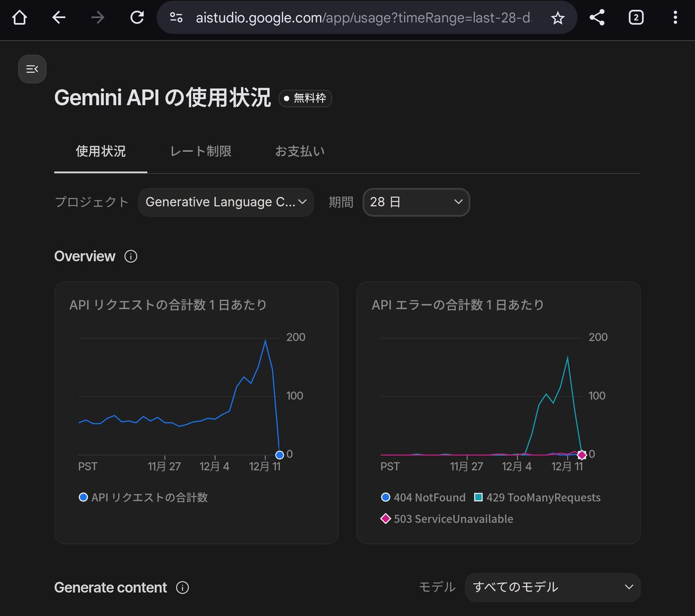Open the project selector dropdown

(x=225, y=202)
